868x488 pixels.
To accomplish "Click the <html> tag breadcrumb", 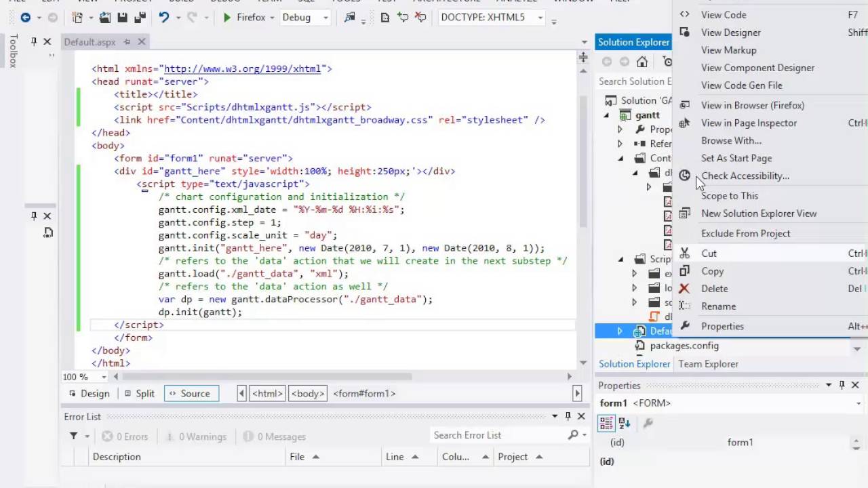I will 269,393.
